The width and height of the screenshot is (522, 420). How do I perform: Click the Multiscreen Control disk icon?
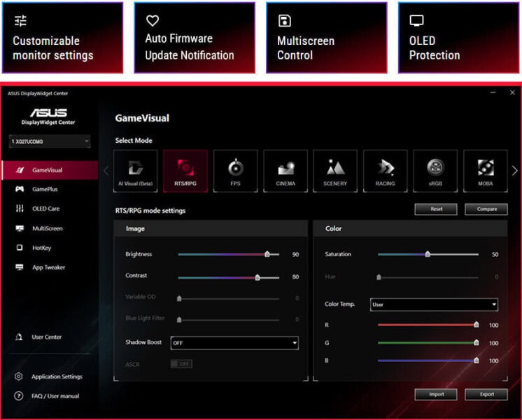coord(284,21)
